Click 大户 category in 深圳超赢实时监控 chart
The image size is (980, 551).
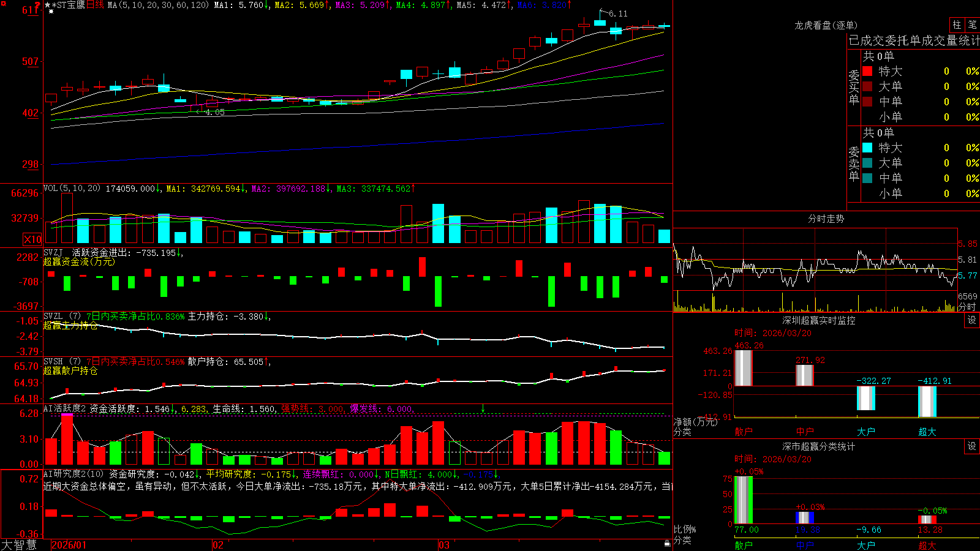(x=866, y=432)
